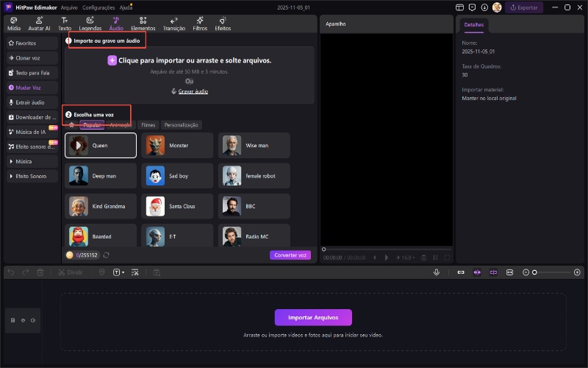Toggle the track lock icon in timeline
Screen dimensions: 588x368
pos(12,320)
